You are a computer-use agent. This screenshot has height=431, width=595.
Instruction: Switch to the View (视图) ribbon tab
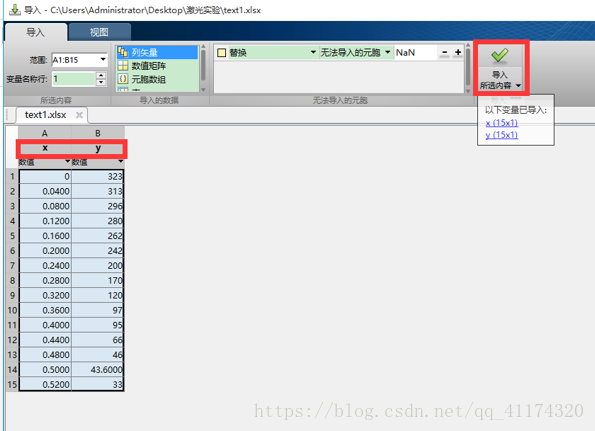pyautogui.click(x=99, y=33)
